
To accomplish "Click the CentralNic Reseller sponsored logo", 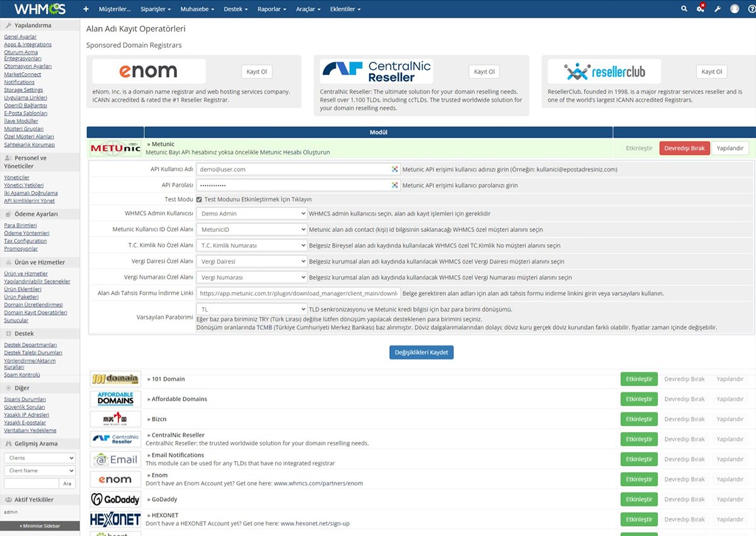I will (376, 71).
